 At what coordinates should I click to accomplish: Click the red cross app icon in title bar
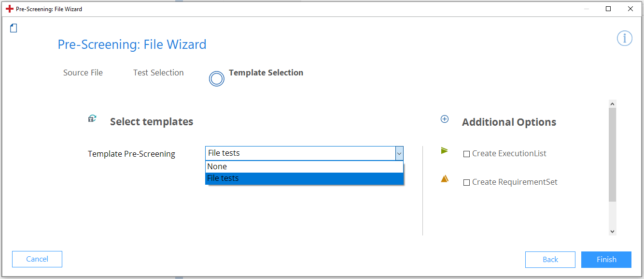10,9
